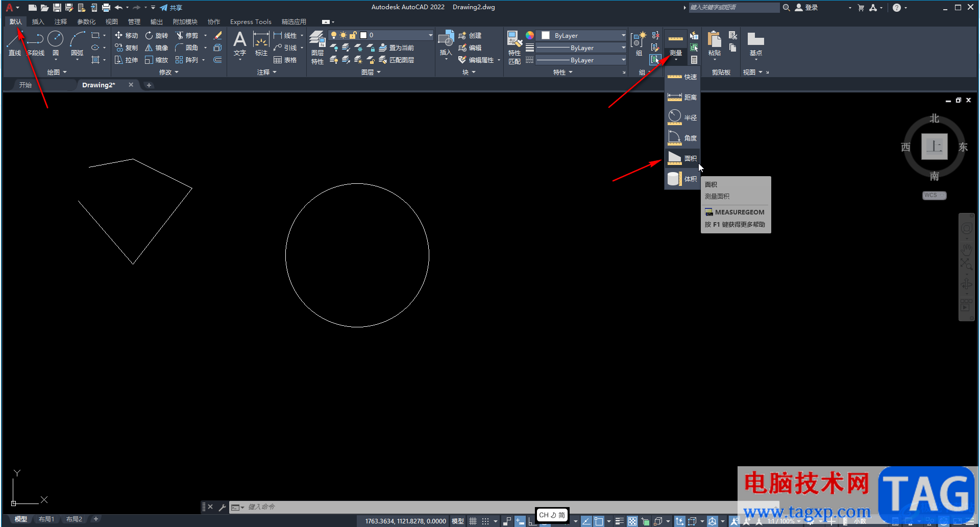This screenshot has height=527, width=980.
Task: Click the 复制 (Copy) tool
Action: pyautogui.click(x=127, y=47)
